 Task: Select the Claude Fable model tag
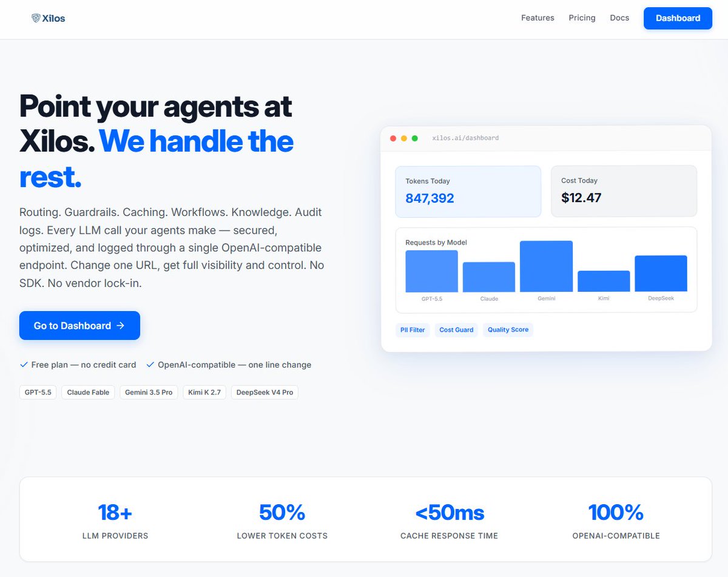pos(88,393)
